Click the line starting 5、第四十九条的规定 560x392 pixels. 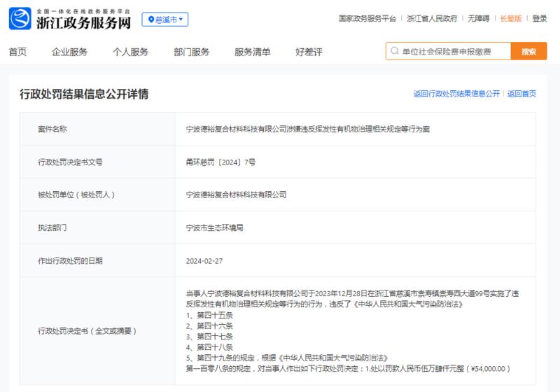(x=287, y=358)
